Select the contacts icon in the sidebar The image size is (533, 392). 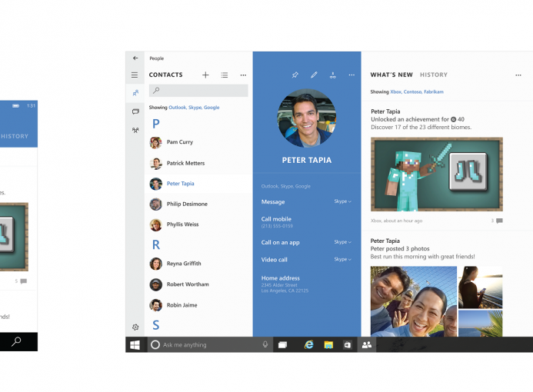click(x=135, y=93)
